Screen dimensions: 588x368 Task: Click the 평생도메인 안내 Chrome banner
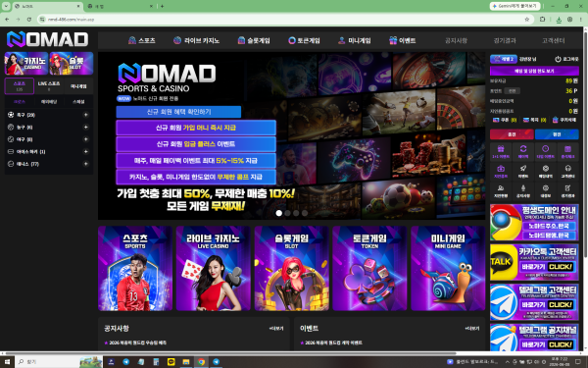pyautogui.click(x=534, y=223)
